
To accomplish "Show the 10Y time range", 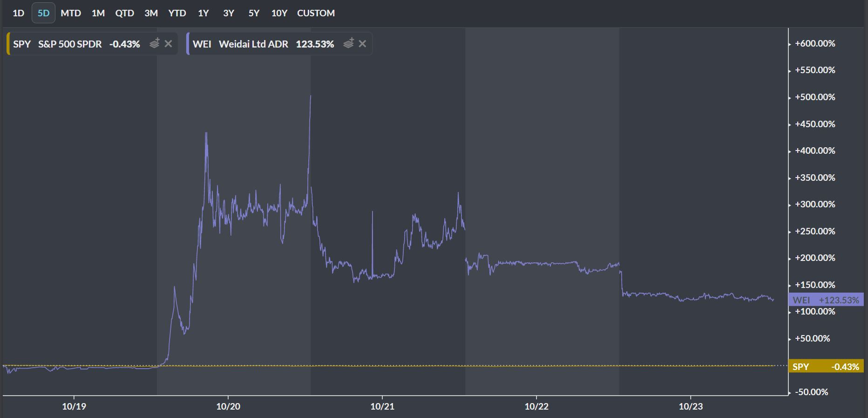I will (279, 13).
